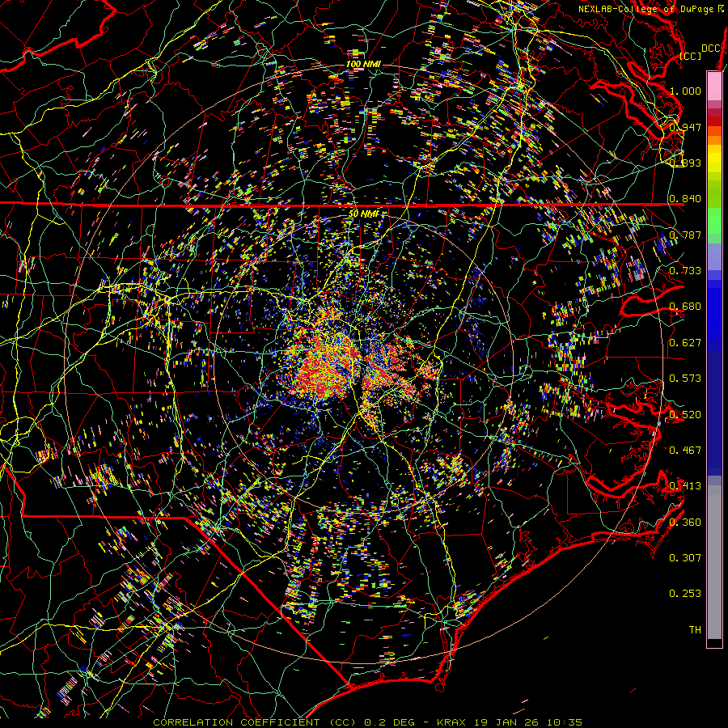728x728 pixels.
Task: Click the 0.787 legend value
Action: pos(685,235)
